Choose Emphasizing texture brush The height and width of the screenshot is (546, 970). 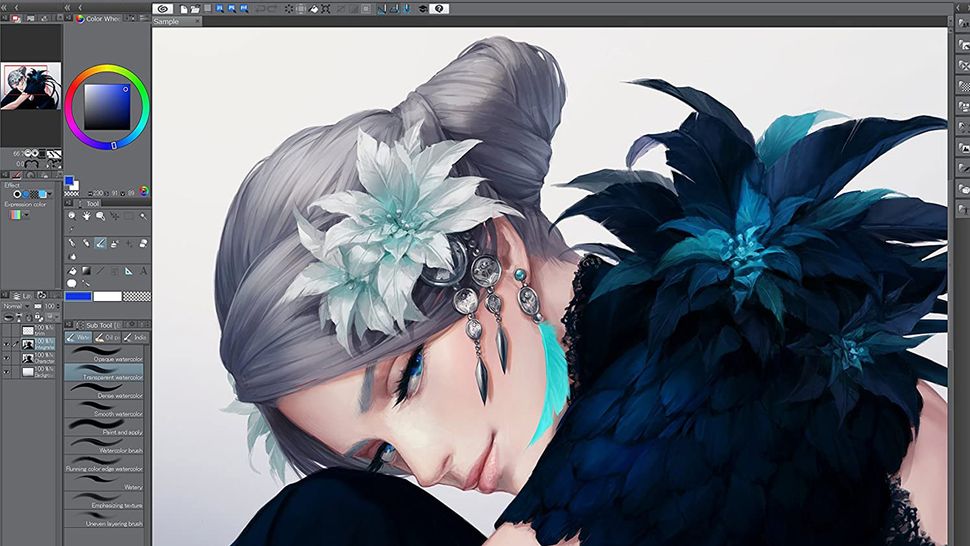104,501
